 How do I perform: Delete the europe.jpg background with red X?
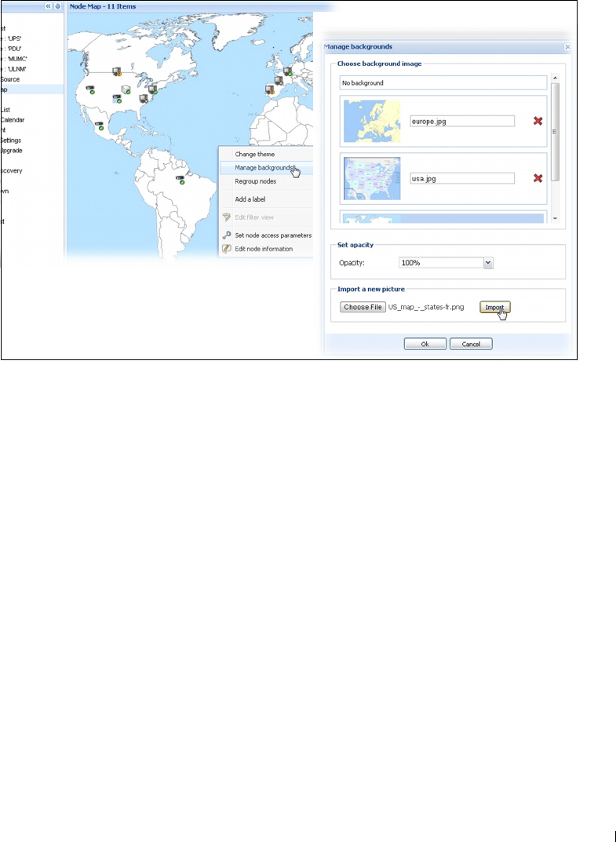(x=538, y=122)
